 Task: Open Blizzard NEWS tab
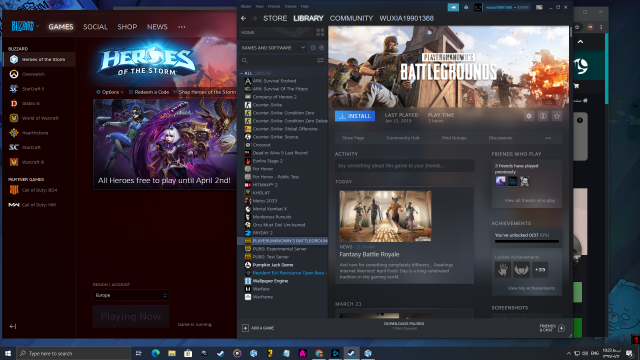tap(157, 27)
